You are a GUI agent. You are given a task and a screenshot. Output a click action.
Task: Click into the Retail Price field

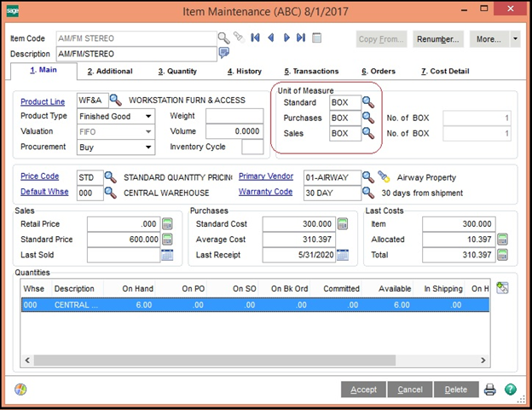123,224
